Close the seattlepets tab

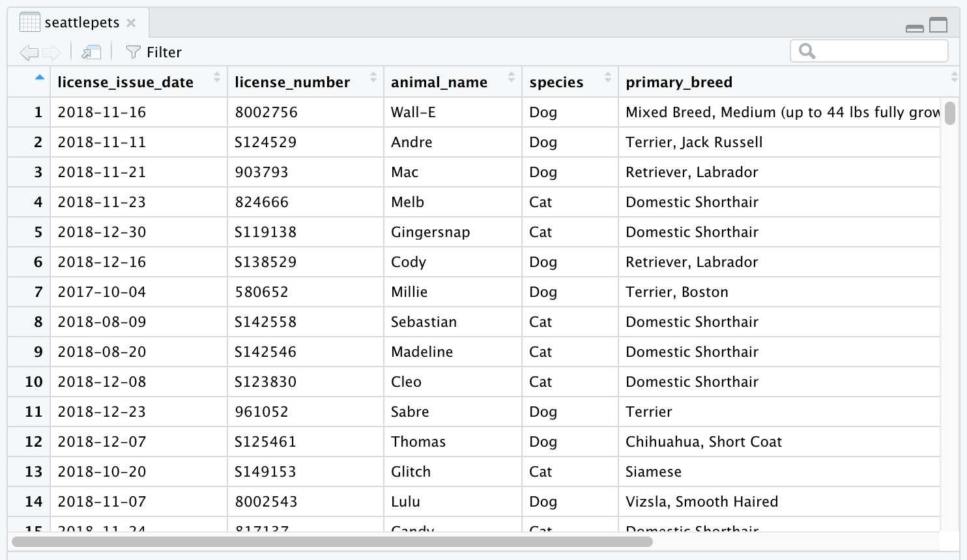[x=131, y=21]
